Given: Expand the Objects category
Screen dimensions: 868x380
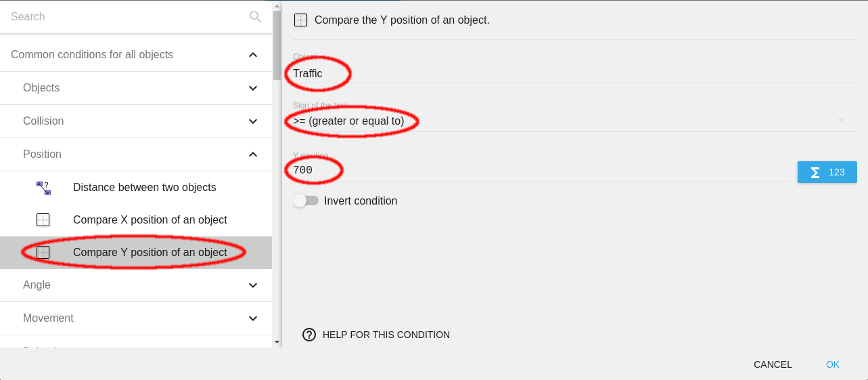Looking at the screenshot, I should click(252, 88).
